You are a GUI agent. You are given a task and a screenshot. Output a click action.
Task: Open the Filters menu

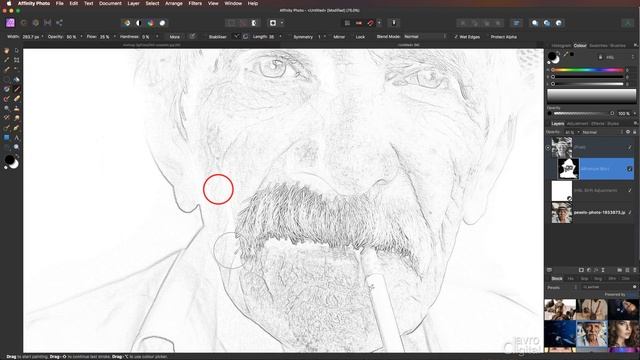click(x=195, y=3)
